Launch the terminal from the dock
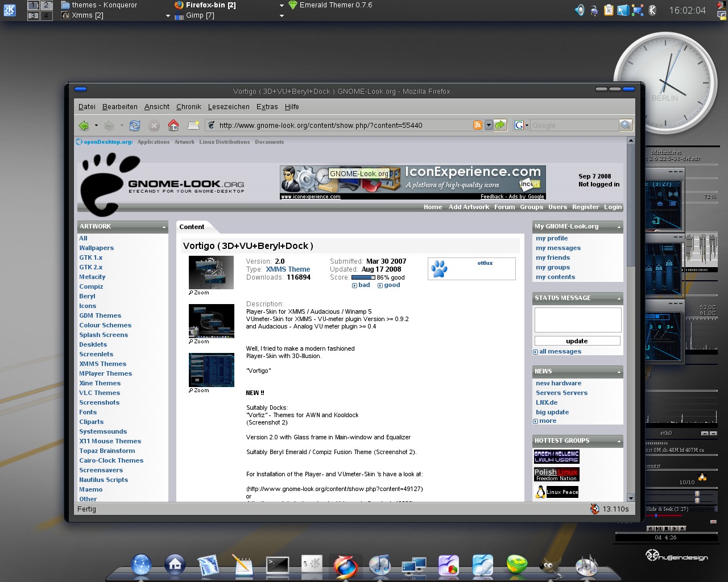This screenshot has height=582, width=728. [x=278, y=566]
